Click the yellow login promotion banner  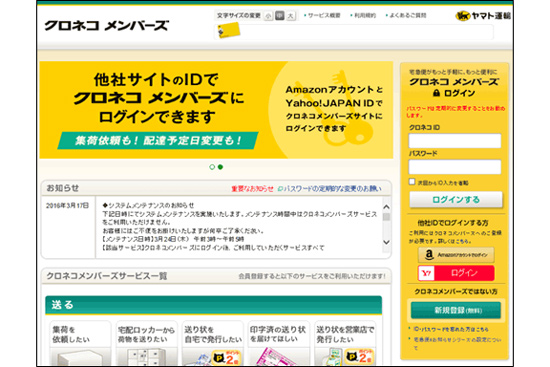216,110
